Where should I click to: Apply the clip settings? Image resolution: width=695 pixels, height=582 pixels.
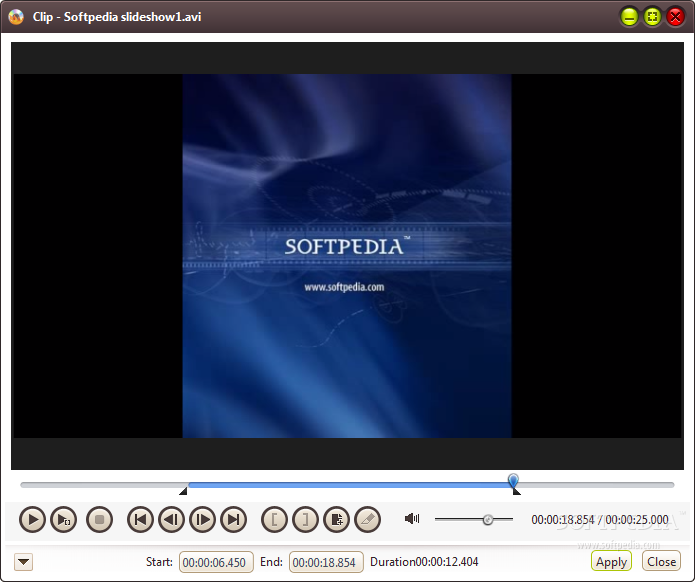[x=611, y=562]
